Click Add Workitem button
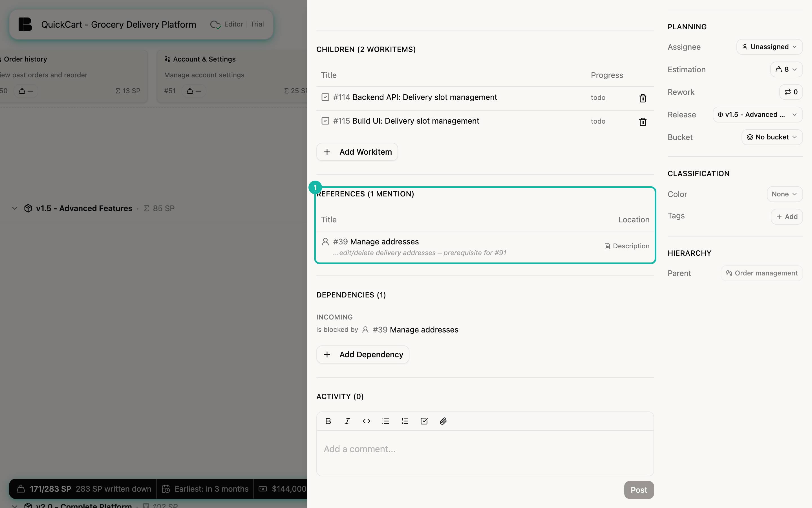Screen dimensions: 812x508 [x=357, y=152]
